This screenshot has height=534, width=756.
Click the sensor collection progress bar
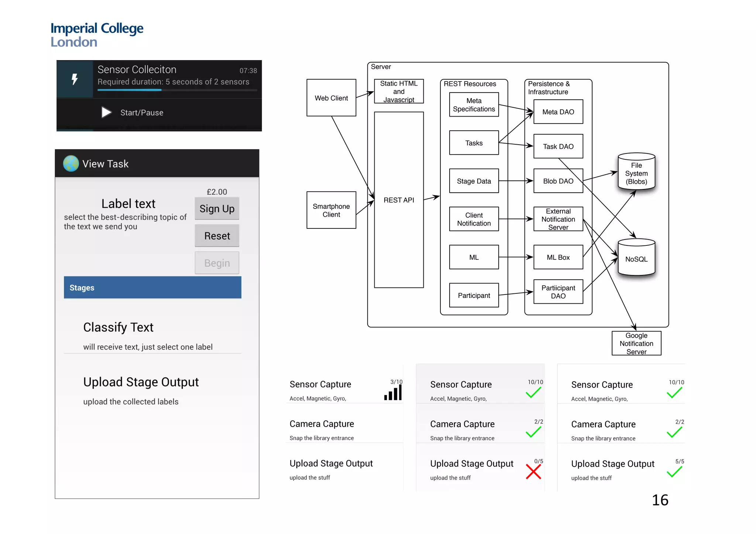[177, 90]
